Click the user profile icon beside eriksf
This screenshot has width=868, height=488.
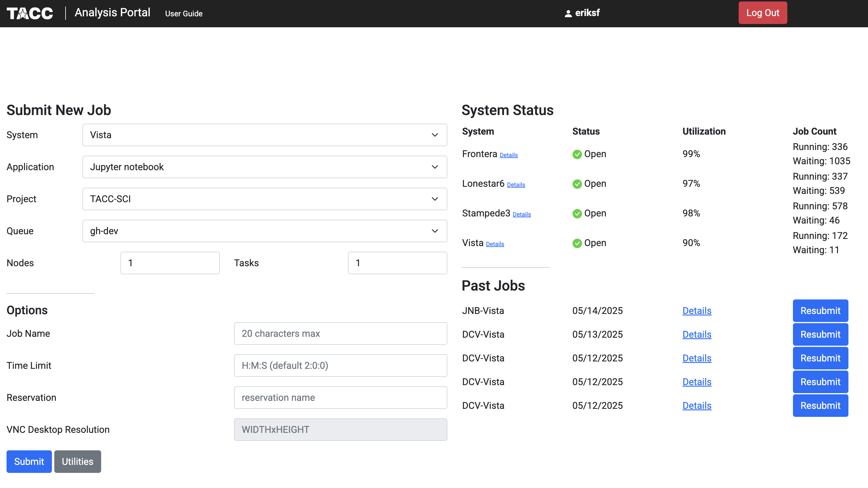[x=568, y=13]
